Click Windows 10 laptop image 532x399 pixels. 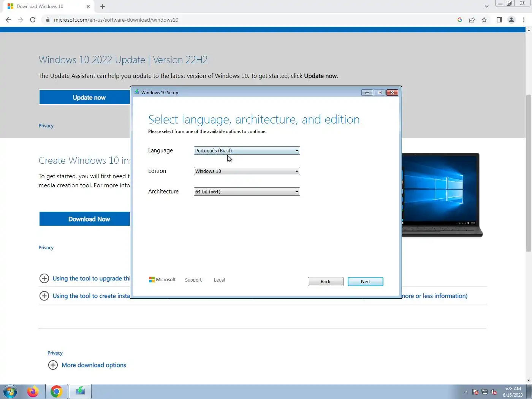442,195
